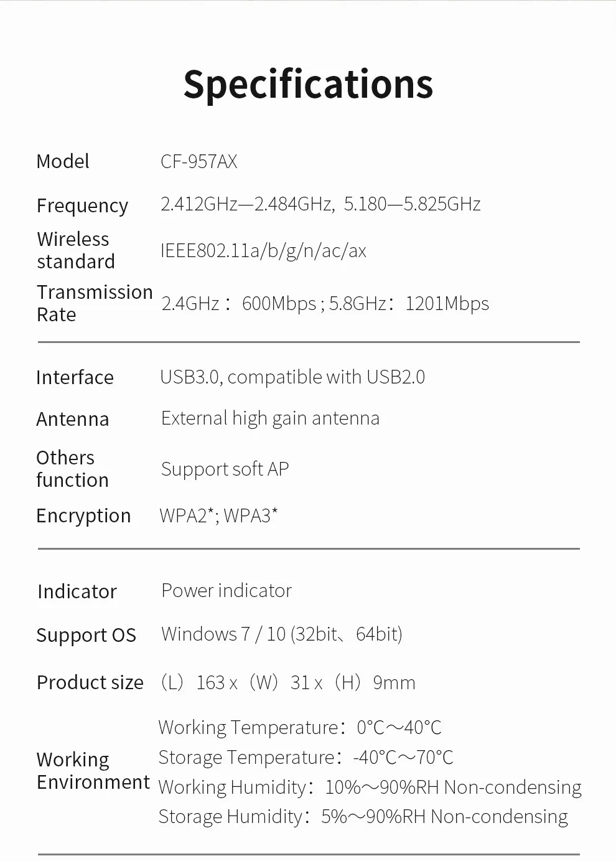Select the Product size dimensions text
Viewport: 616px width, 861px height.
(x=288, y=683)
